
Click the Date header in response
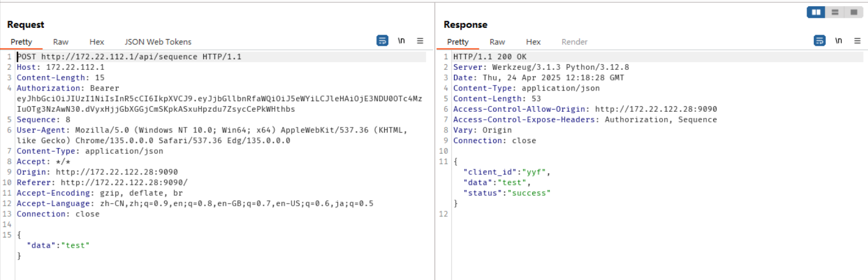click(x=538, y=78)
